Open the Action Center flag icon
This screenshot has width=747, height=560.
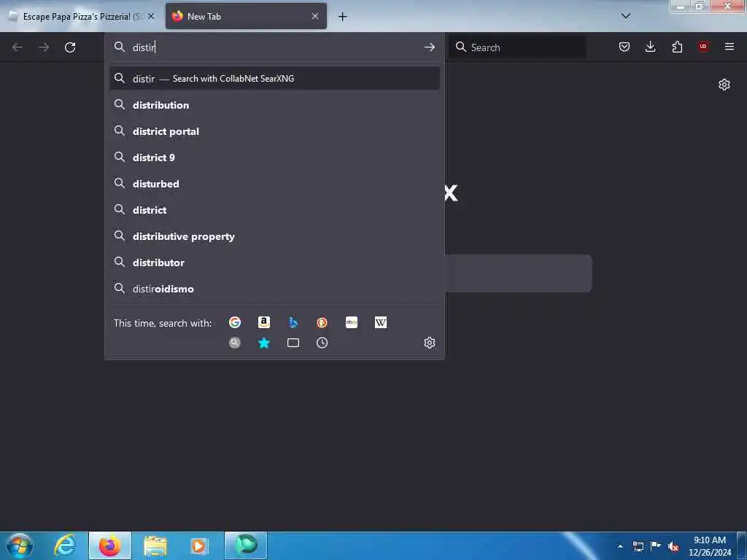(656, 546)
